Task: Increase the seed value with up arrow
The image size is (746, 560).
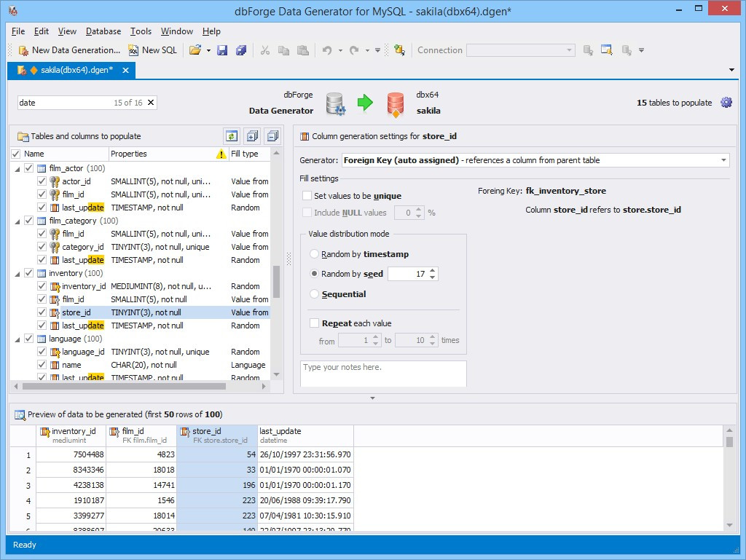Action: [x=432, y=270]
